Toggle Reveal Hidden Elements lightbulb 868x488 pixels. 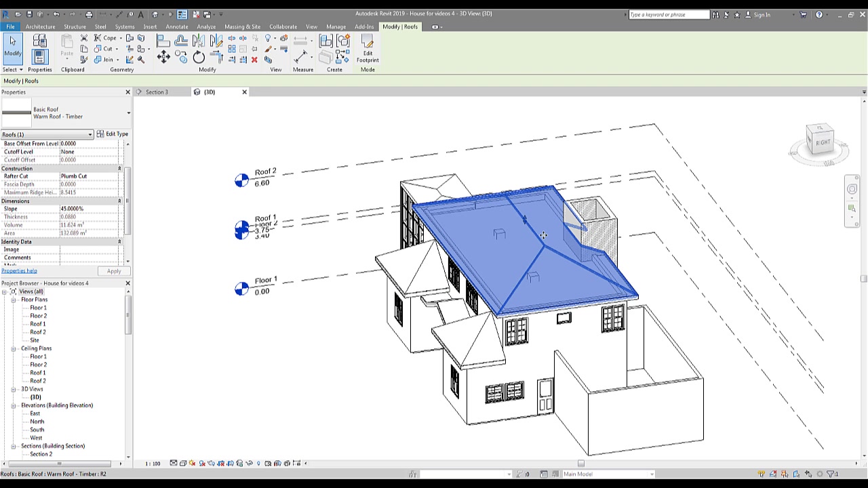pos(258,464)
